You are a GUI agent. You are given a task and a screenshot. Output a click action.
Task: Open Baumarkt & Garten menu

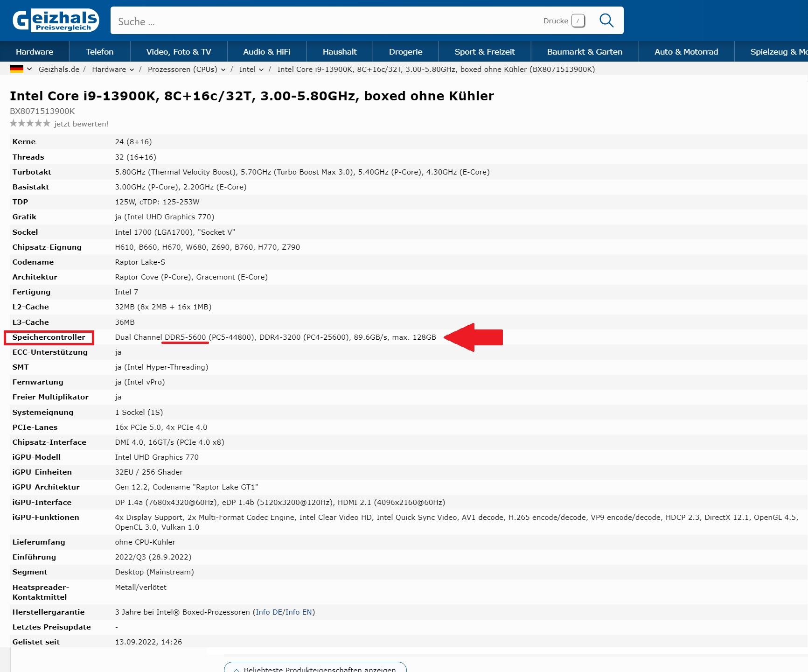(x=585, y=52)
